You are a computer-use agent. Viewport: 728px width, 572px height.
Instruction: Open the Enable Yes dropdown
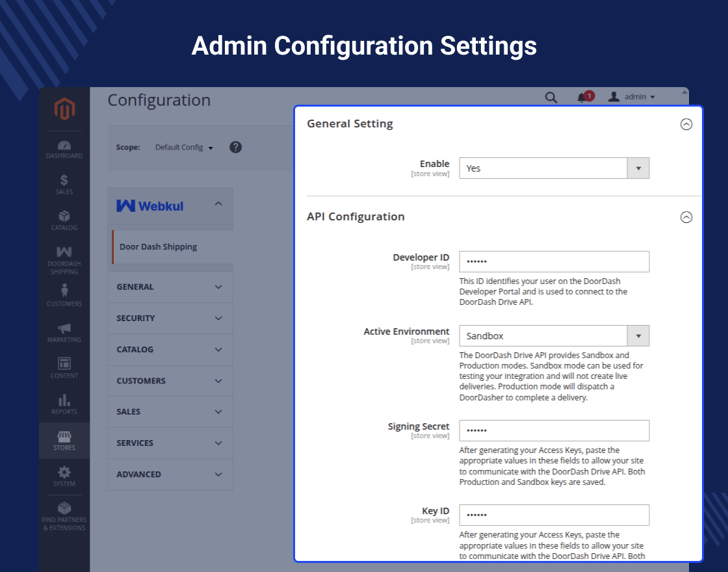[x=554, y=168]
